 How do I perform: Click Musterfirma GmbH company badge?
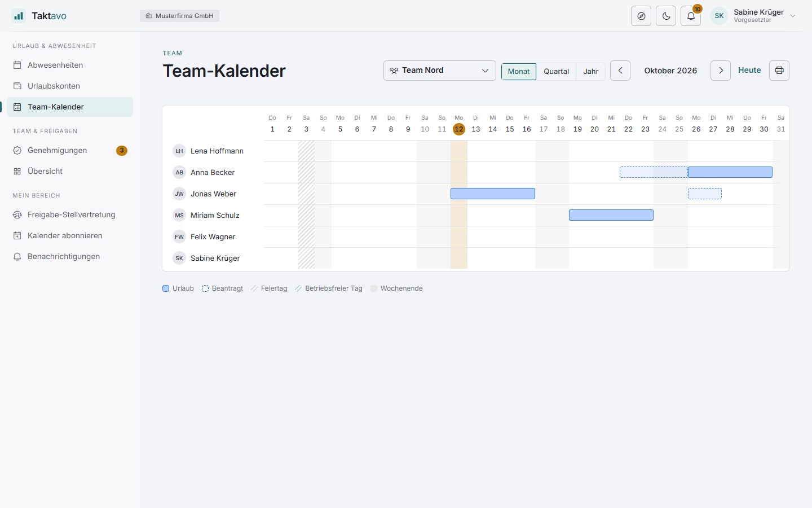(179, 16)
